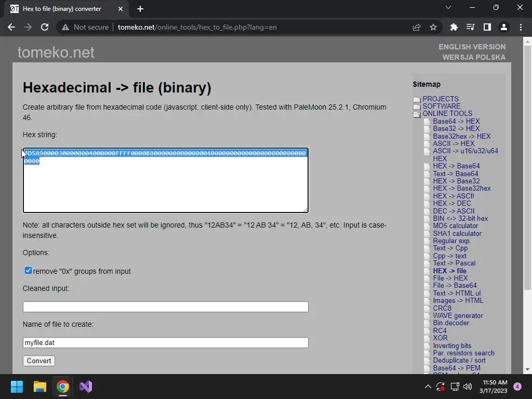Open the BIN <-> 32-bit hex link
Image resolution: width=532 pixels, height=399 pixels.
[460, 218]
